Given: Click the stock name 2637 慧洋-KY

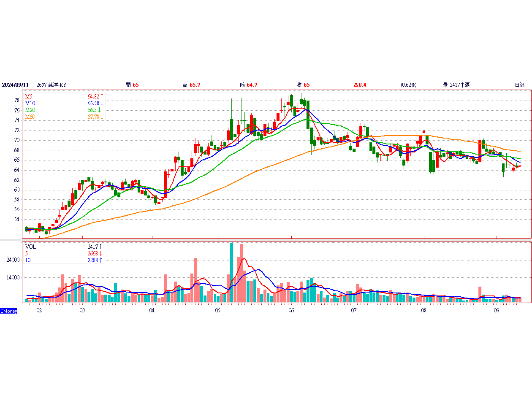Looking at the screenshot, I should pyautogui.click(x=51, y=85).
